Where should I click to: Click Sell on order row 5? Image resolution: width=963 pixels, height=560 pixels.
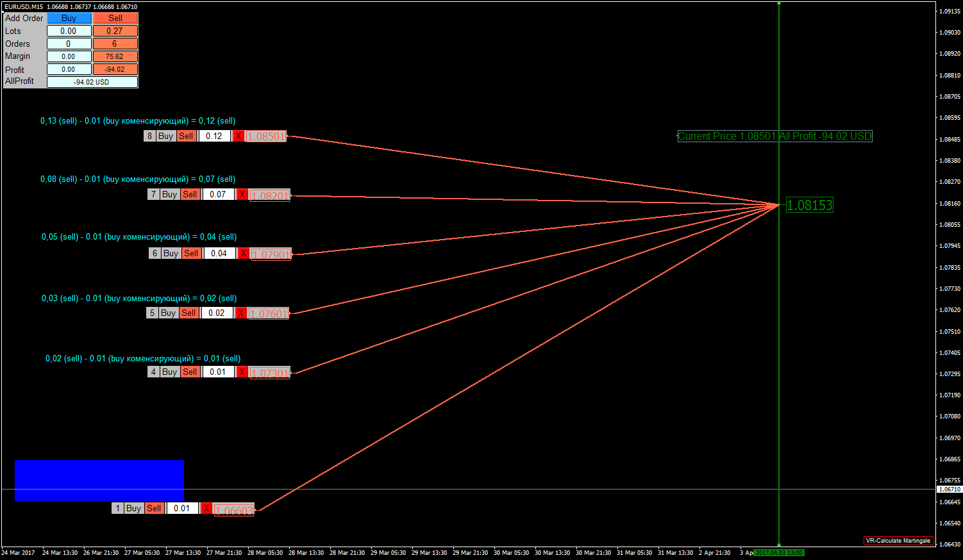[x=188, y=313]
